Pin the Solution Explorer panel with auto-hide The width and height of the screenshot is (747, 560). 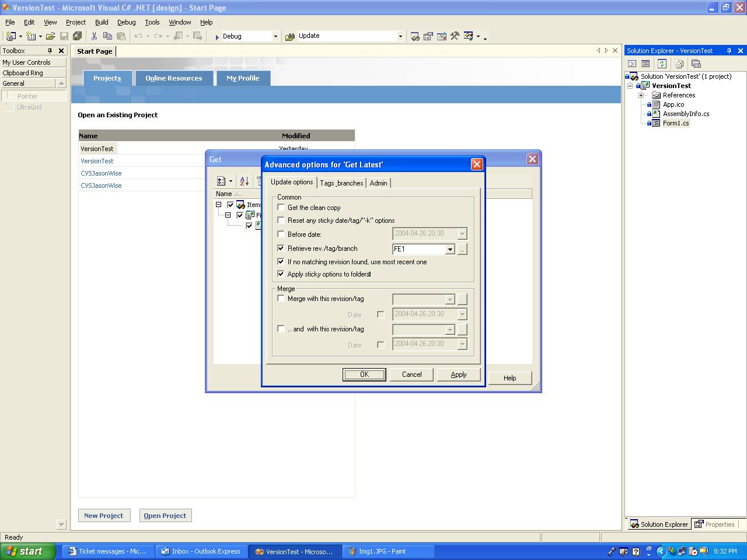(729, 51)
